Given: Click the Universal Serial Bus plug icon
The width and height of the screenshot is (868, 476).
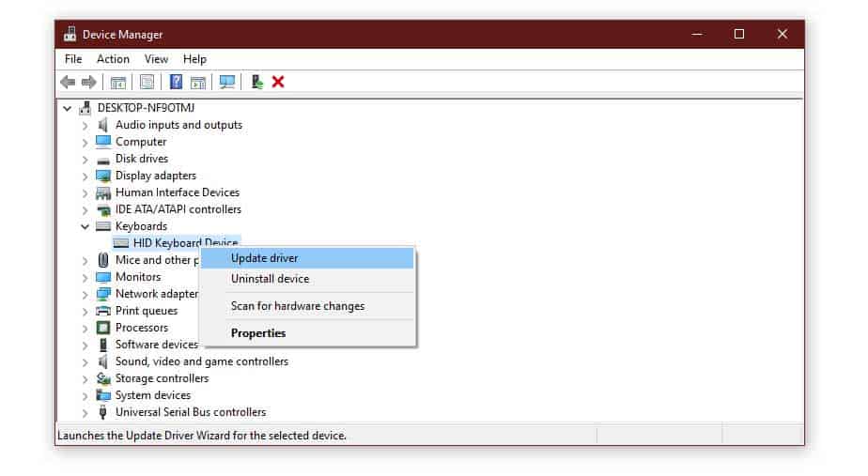Looking at the screenshot, I should pos(103,412).
